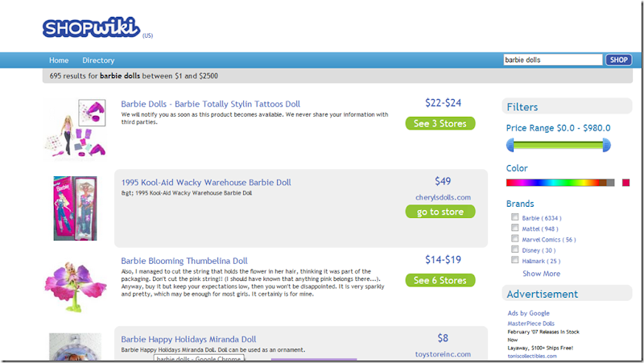This screenshot has height=363, width=644.
Task: Open Blooming Thumbelina Doll flower thumbnail
Action: (x=76, y=287)
